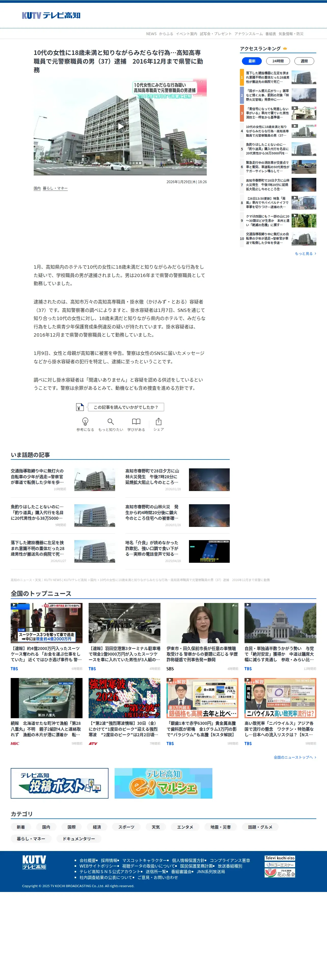Open 会社概要 footer link
327x980 pixels.
(x=88, y=860)
